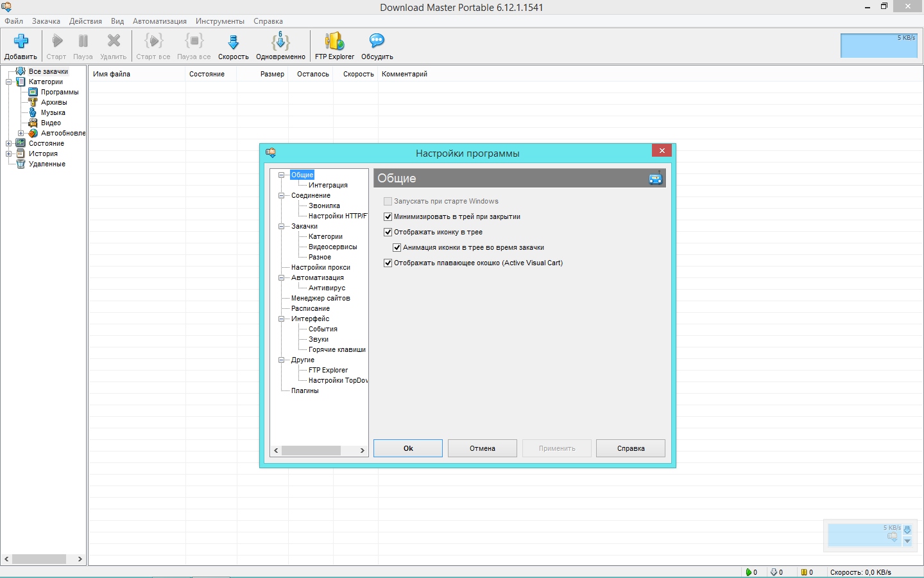Open the Скорость speed icon
Screen dimensions: 924x578
point(234,42)
